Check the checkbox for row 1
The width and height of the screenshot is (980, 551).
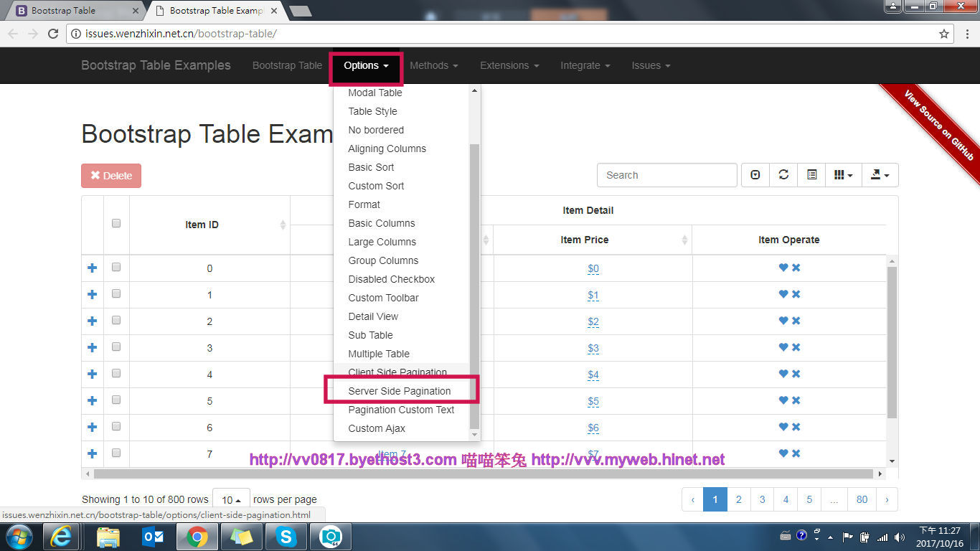116,293
